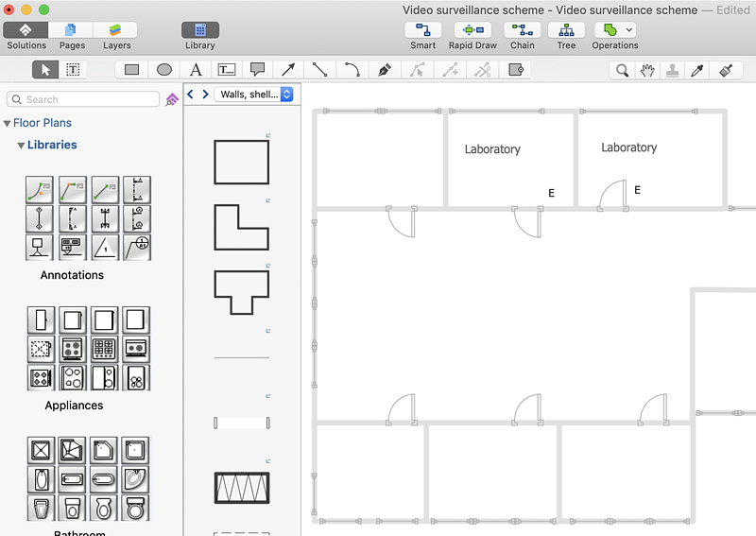The image size is (756, 536).
Task: Toggle the Layers panel
Action: click(116, 30)
